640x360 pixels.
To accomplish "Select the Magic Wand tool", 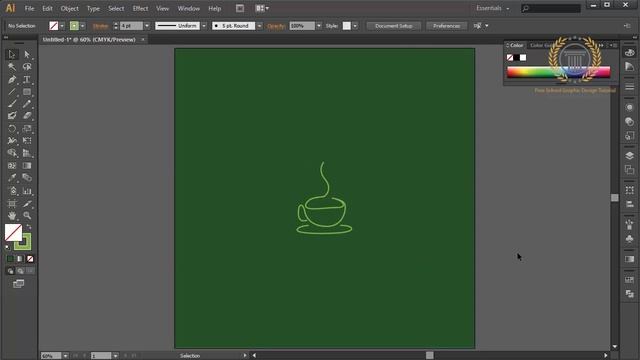I will pos(11,67).
